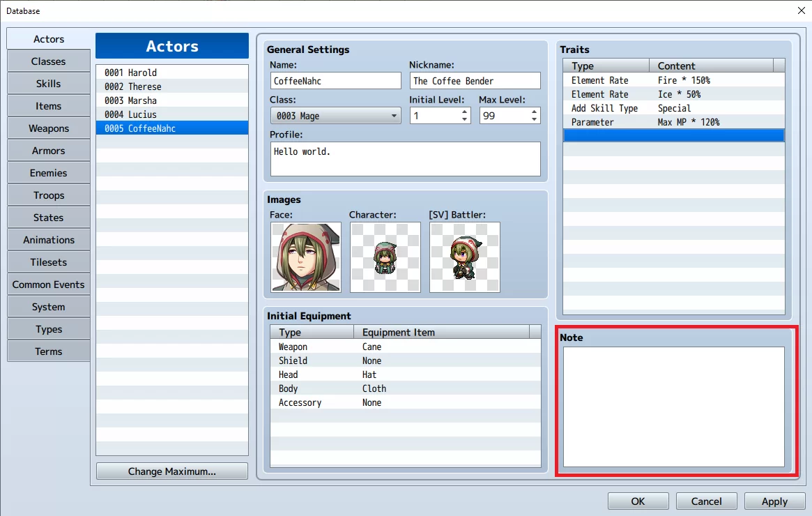Expand the Class dropdown showing Mage

[x=335, y=116]
